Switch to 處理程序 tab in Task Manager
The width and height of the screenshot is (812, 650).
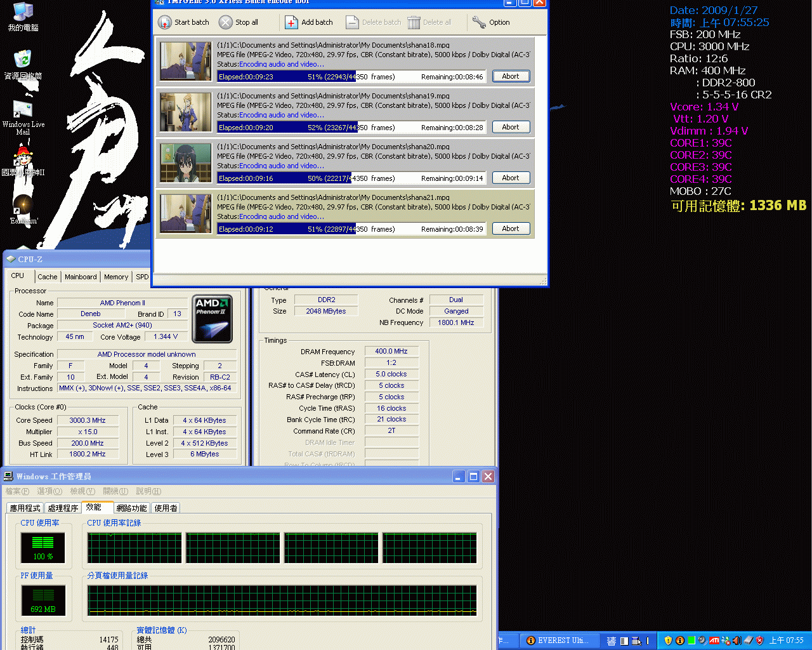(x=63, y=508)
